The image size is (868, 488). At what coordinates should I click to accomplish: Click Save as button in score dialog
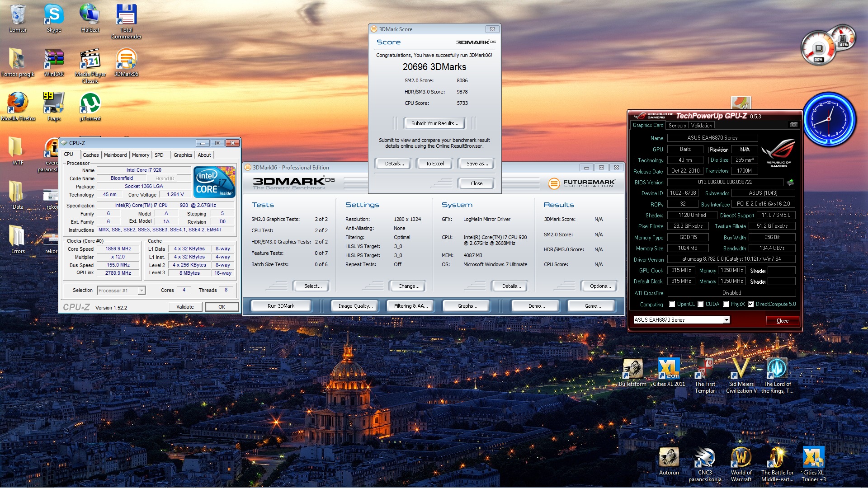click(477, 164)
